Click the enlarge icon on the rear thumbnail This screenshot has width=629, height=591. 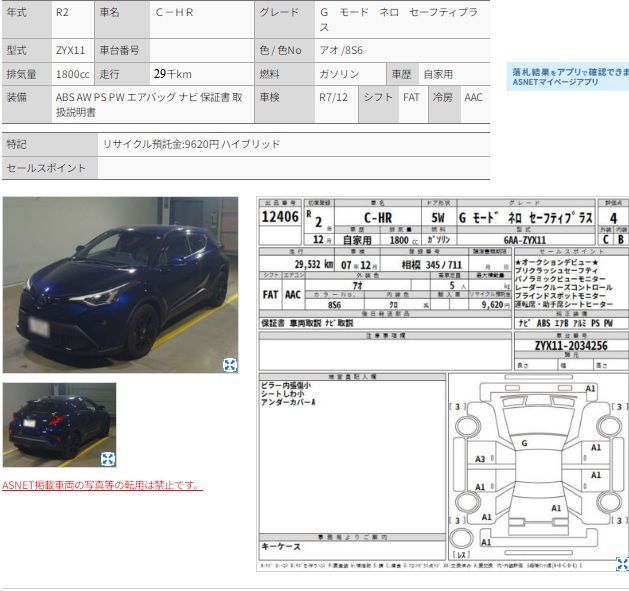pyautogui.click(x=108, y=459)
